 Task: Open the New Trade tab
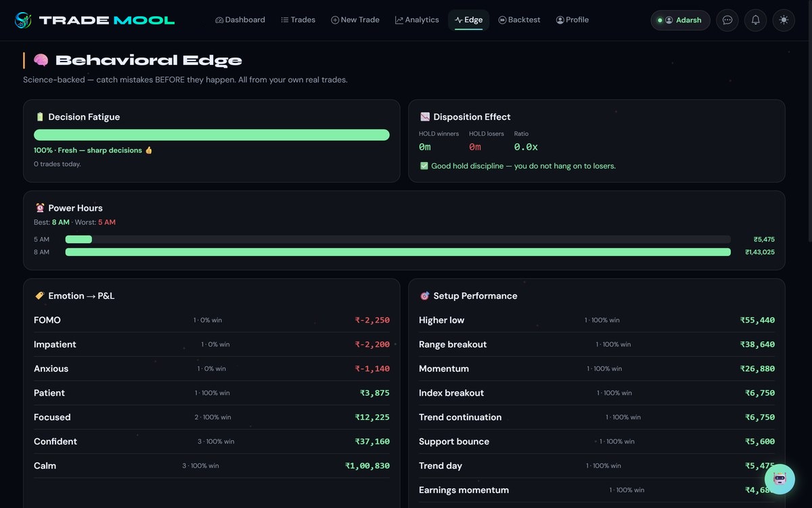355,20
